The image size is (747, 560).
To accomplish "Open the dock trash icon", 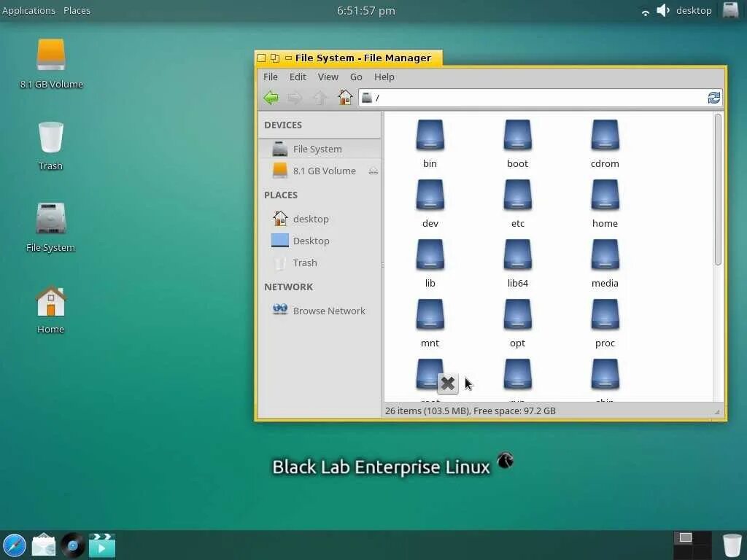I will coord(732,545).
